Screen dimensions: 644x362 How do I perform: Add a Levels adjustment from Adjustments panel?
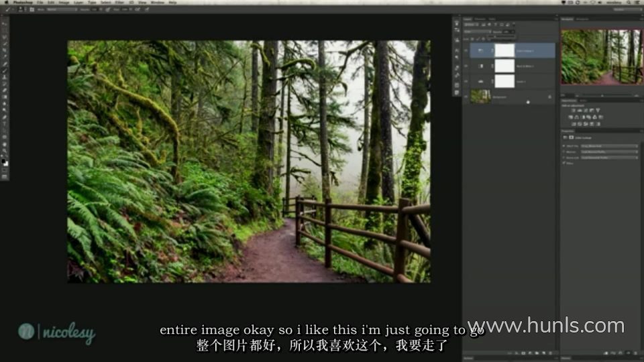pyautogui.click(x=580, y=111)
